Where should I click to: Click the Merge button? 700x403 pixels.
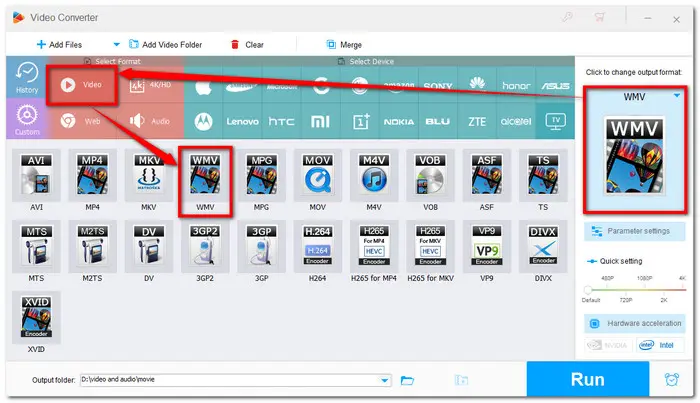(x=344, y=45)
